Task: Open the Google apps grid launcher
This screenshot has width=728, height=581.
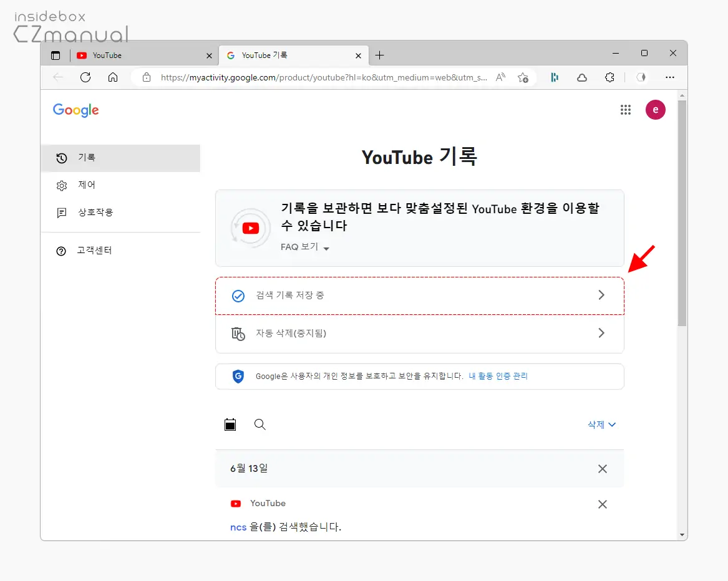Action: pos(626,110)
